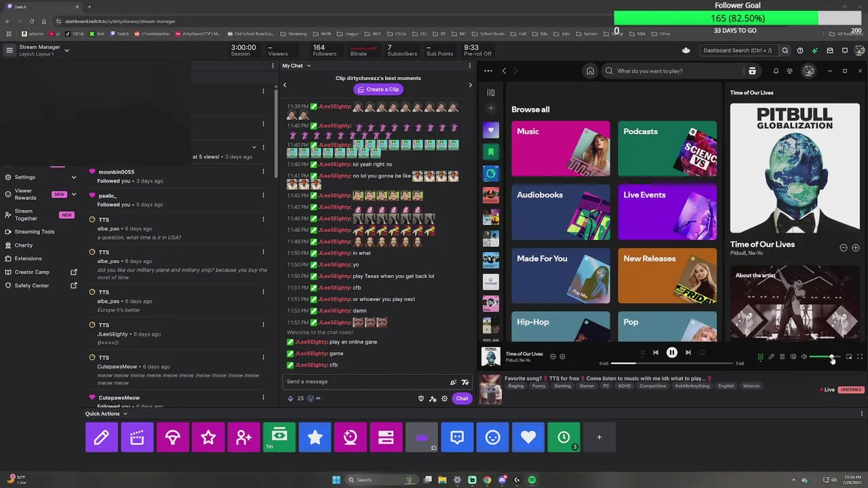Expand Viewer Rewards sidebar section
Screen dimensions: 868x488
point(74,195)
